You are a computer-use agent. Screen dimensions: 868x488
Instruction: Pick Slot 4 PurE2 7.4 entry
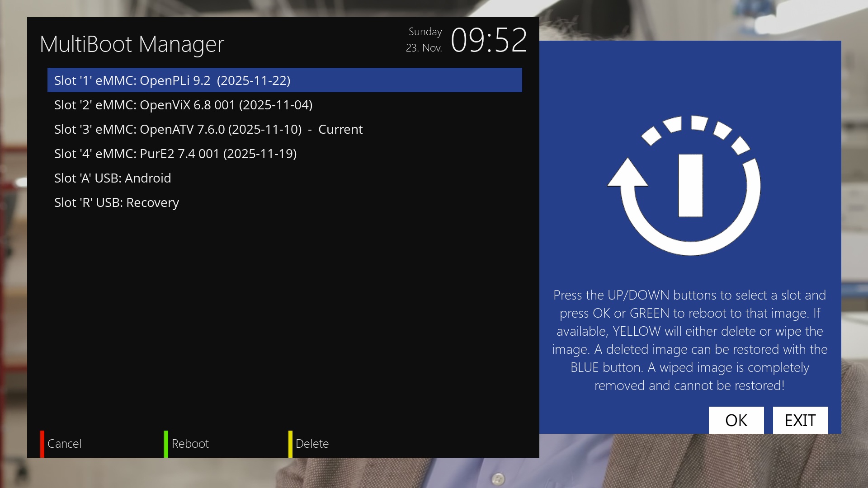(x=175, y=154)
